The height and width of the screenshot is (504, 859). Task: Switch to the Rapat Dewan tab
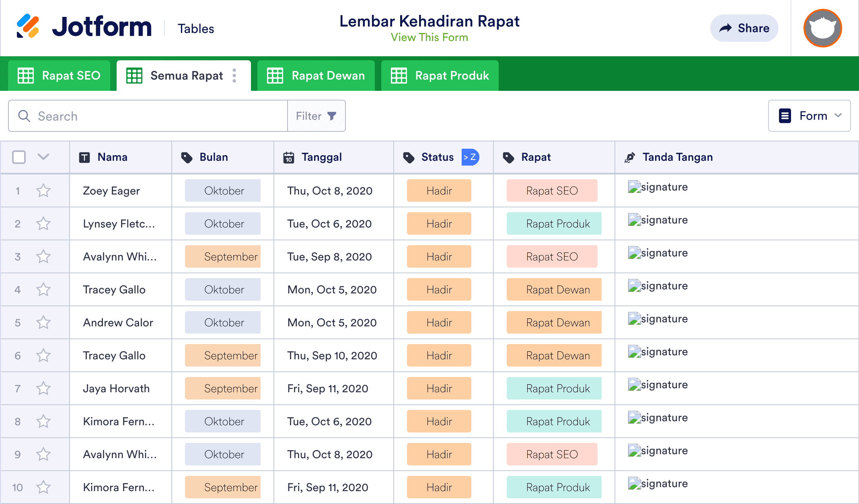tap(316, 76)
